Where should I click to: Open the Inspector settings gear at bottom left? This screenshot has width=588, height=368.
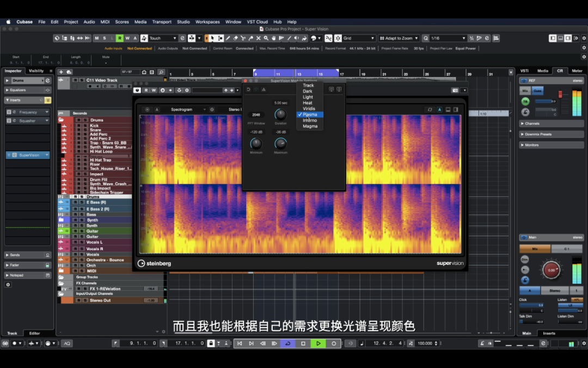pyautogui.click(x=8, y=285)
